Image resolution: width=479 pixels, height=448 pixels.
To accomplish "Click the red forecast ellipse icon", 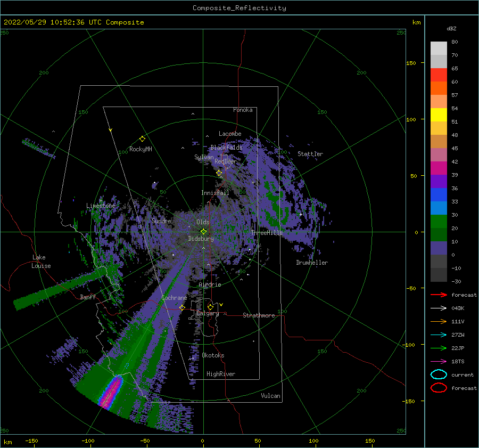I will point(439,388).
